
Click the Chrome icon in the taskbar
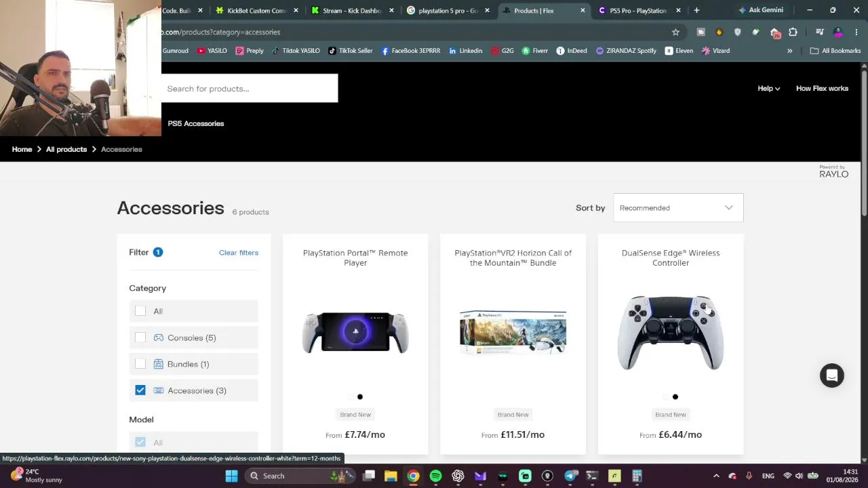[413, 476]
